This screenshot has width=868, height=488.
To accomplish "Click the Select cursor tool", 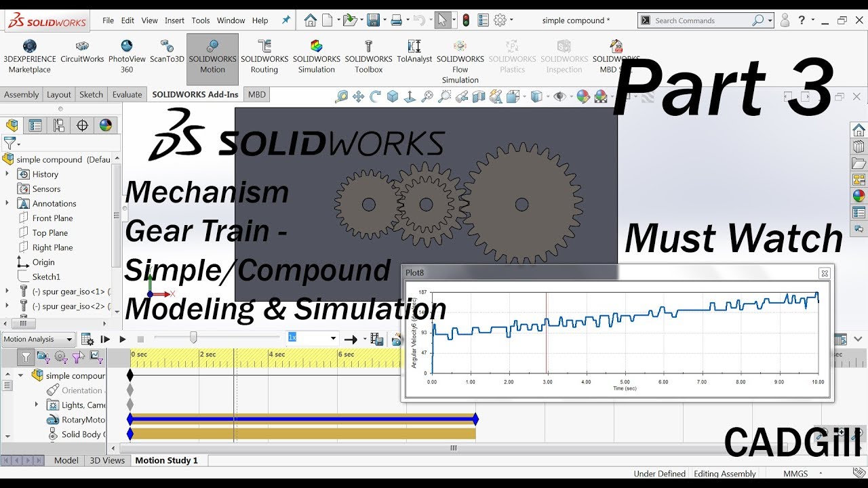I will 442,20.
